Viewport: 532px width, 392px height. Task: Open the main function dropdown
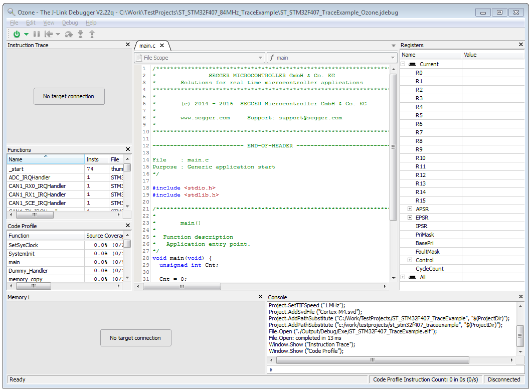[332, 58]
